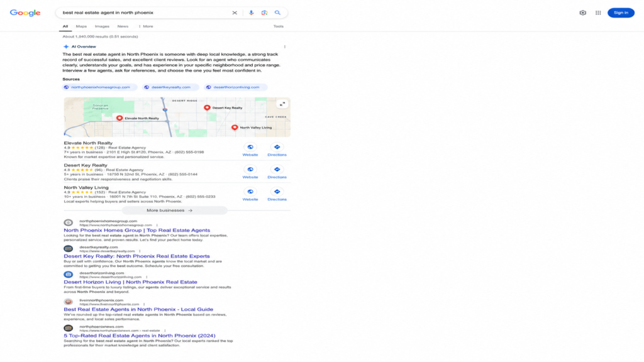The width and height of the screenshot is (644, 362).
Task: Click More businesses button
Action: tap(174, 210)
